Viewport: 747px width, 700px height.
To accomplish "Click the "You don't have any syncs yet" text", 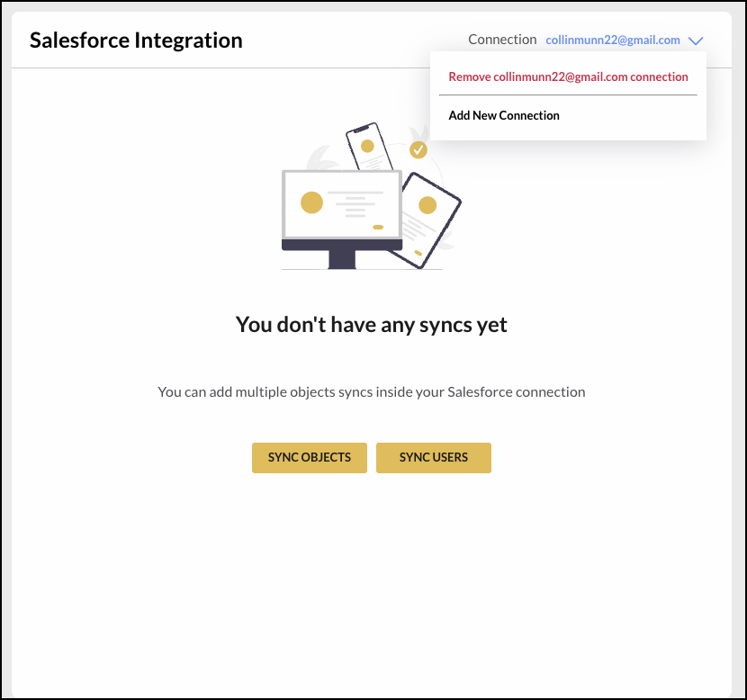I will 371,325.
